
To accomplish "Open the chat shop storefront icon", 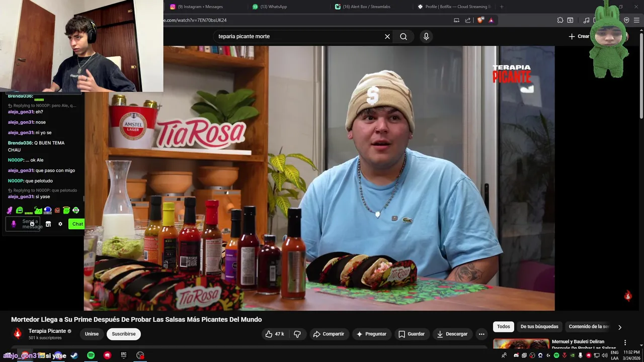I will pos(48,224).
